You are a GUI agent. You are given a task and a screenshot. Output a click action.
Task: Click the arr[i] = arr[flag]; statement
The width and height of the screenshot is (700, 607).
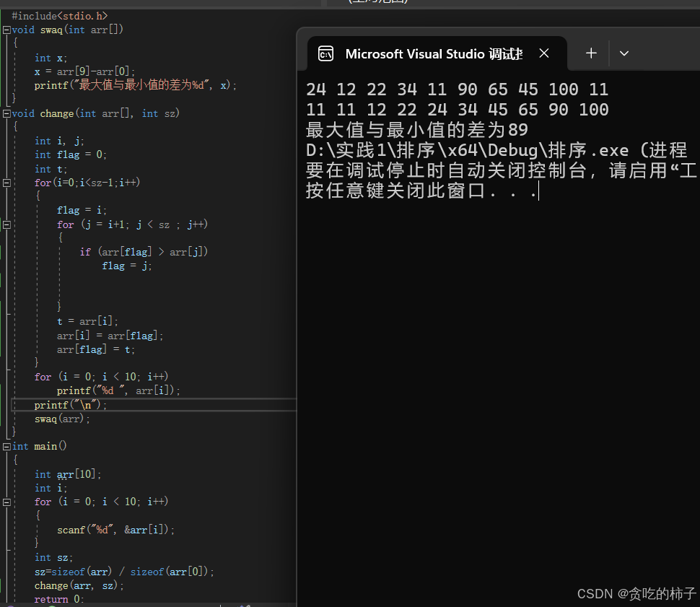[110, 336]
